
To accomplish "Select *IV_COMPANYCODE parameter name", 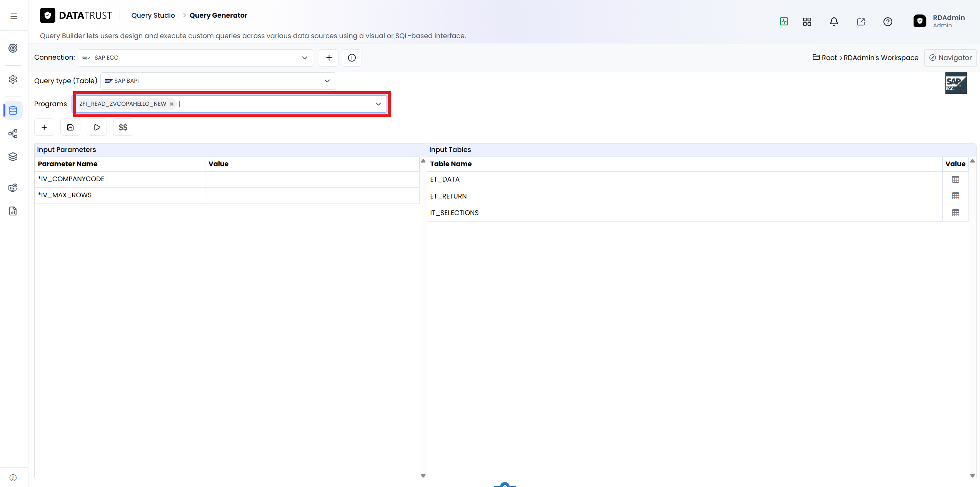I will point(71,179).
